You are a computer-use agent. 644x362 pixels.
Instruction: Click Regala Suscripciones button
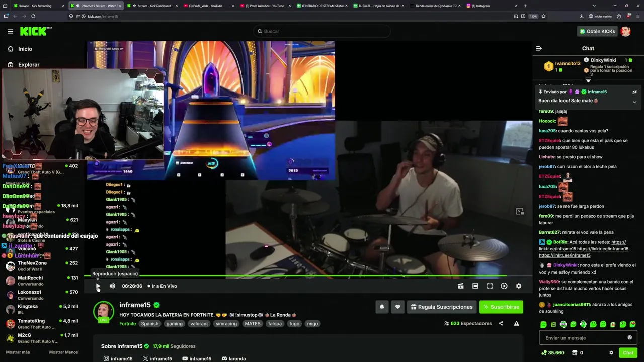[441, 307]
